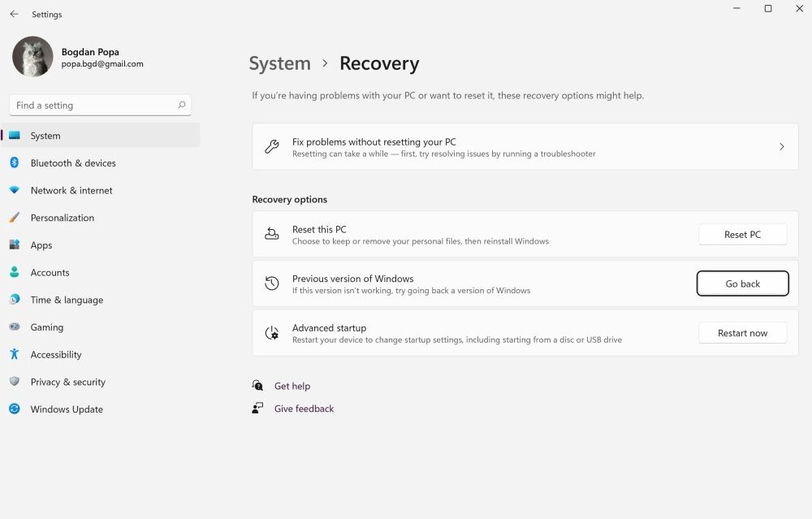Click the magnifier icon in the search box

click(x=181, y=105)
